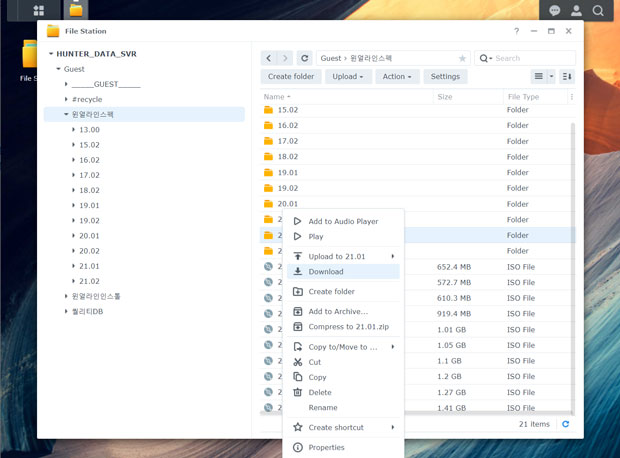This screenshot has width=620, height=458.
Task: Choose Add to Archive... entry
Action: [x=343, y=312]
